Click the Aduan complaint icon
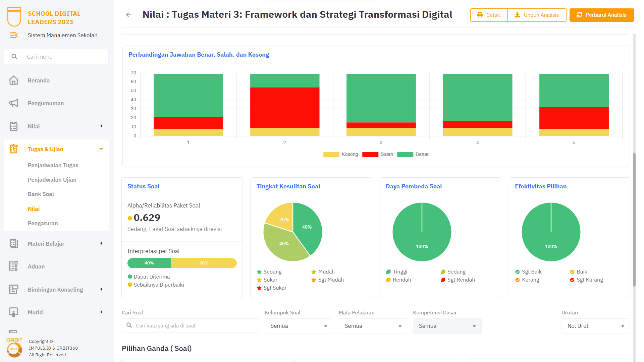This screenshot has height=362, width=644. [x=14, y=266]
